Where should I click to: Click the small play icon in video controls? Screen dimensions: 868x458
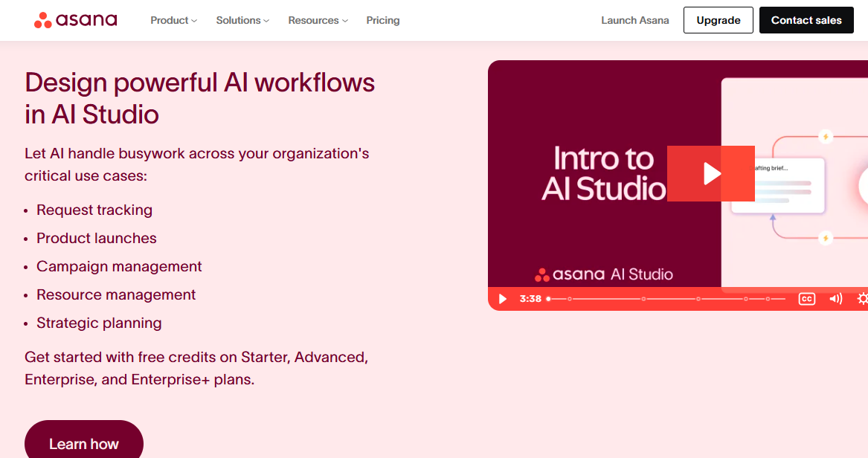point(503,299)
